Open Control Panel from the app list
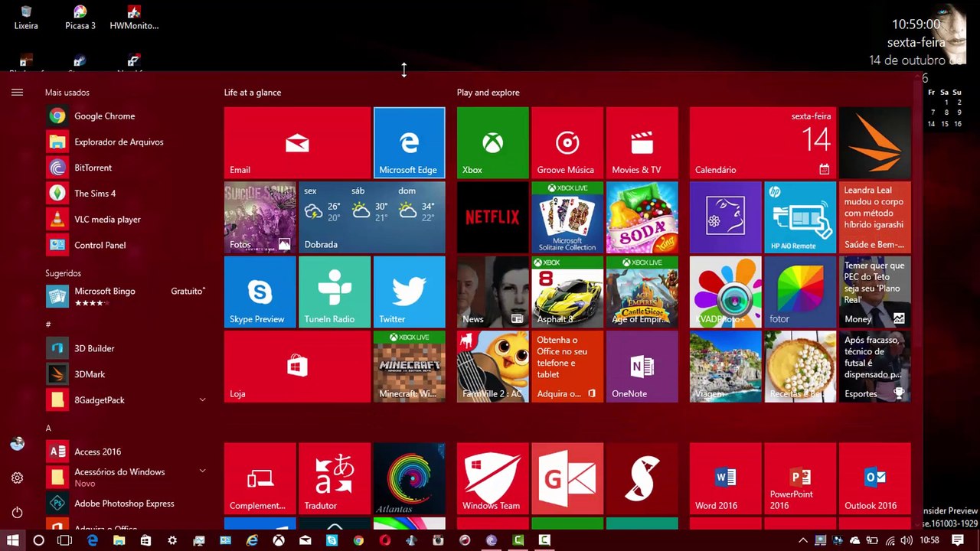This screenshot has height=551, width=980. point(126,245)
